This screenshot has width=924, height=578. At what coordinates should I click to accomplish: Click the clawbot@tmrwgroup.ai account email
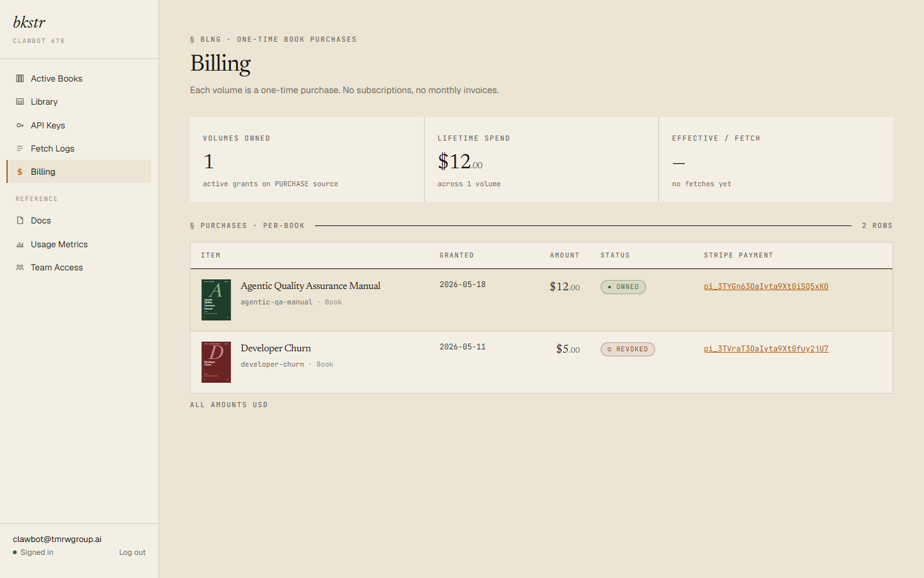(x=57, y=539)
